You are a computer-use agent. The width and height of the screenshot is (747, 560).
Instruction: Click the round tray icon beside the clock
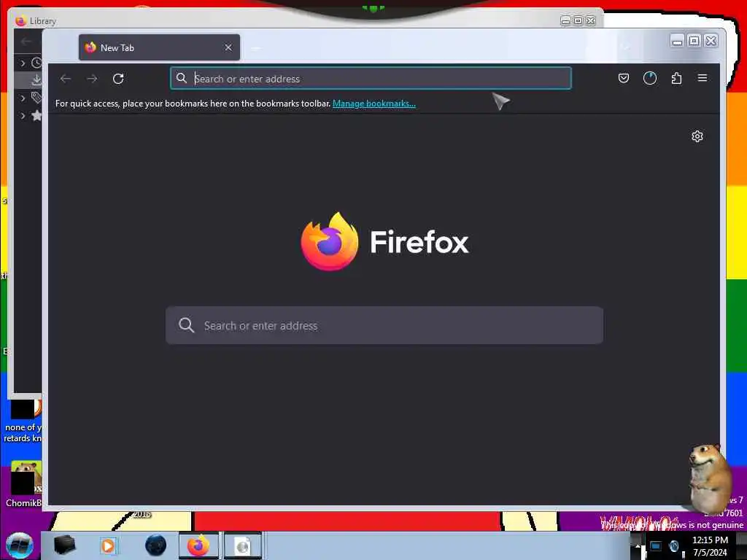tap(674, 546)
